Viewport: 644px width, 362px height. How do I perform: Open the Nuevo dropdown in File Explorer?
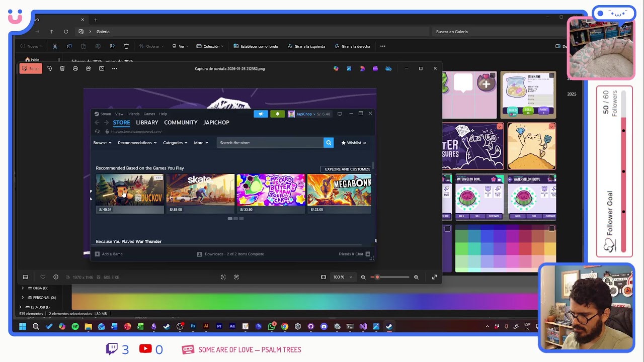(31, 46)
